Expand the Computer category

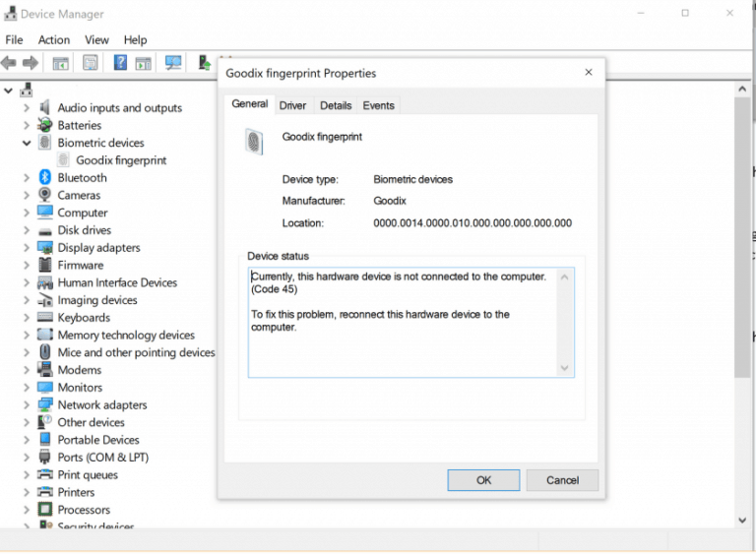27,213
